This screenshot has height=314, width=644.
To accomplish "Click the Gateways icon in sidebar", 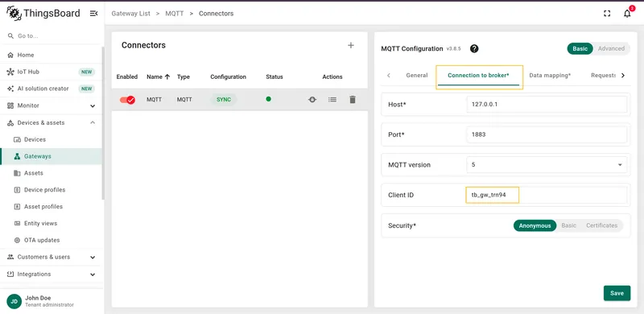I will [x=17, y=156].
